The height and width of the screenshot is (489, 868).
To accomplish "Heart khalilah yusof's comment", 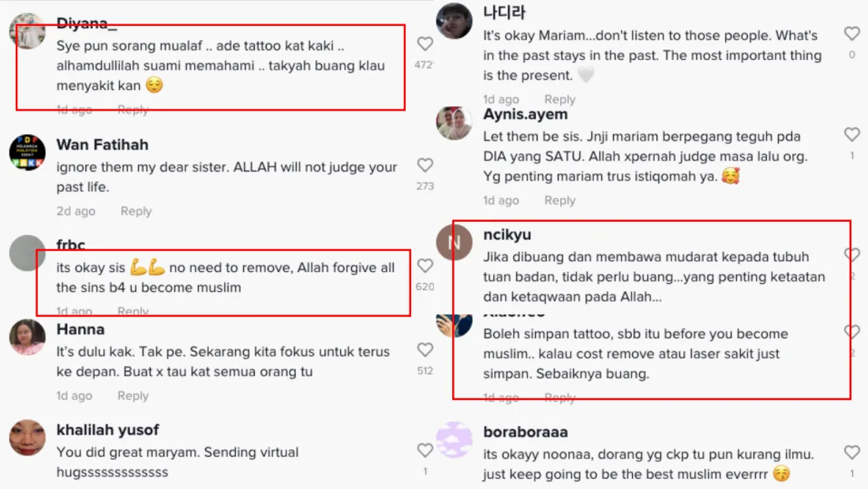I will pyautogui.click(x=425, y=450).
